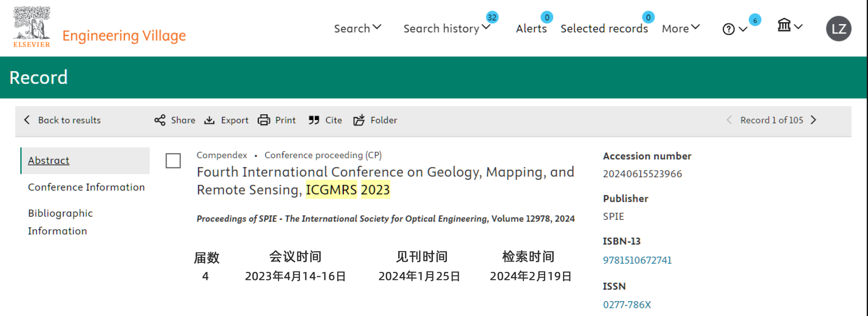Click highlighted ICGMRS term in title
This screenshot has height=316, width=868.
331,190
